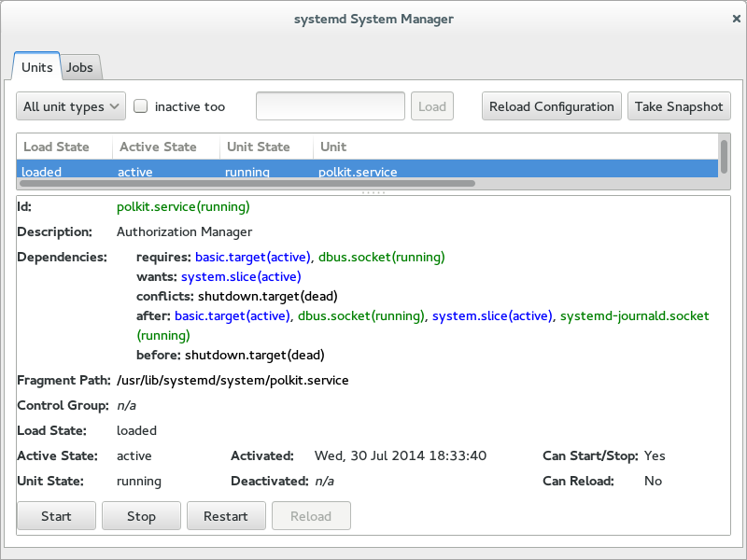Click the Take Snapshot button

tap(678, 106)
